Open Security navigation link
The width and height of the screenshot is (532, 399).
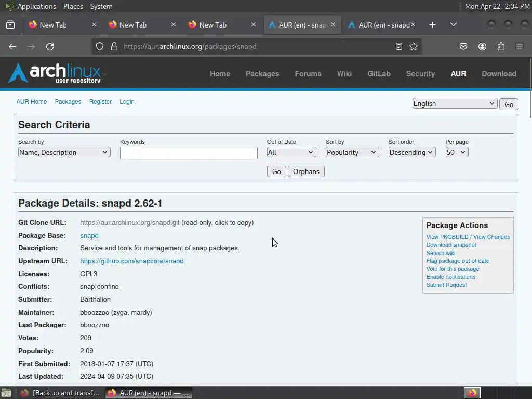tap(420, 74)
